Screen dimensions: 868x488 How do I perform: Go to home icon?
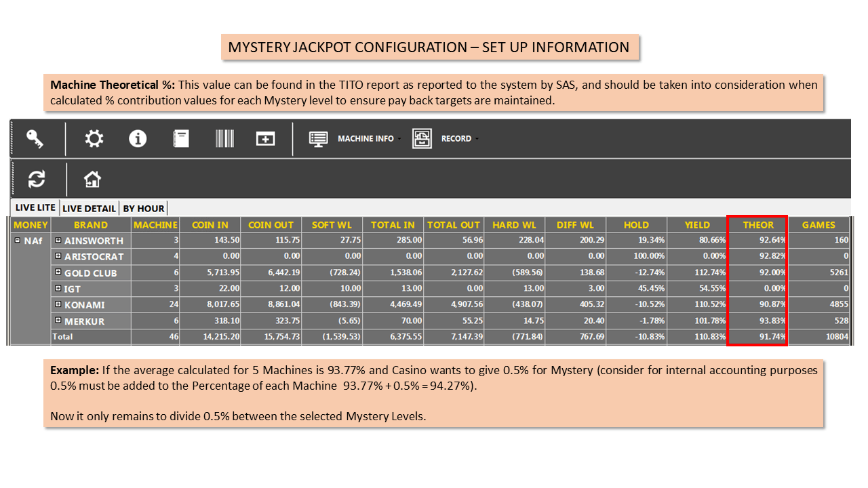click(x=92, y=179)
